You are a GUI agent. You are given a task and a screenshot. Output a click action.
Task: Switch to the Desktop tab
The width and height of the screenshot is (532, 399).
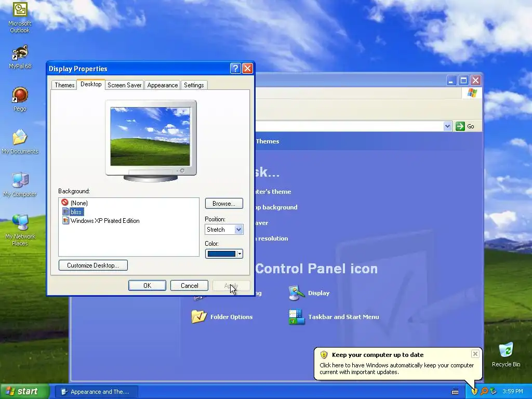[x=91, y=84]
